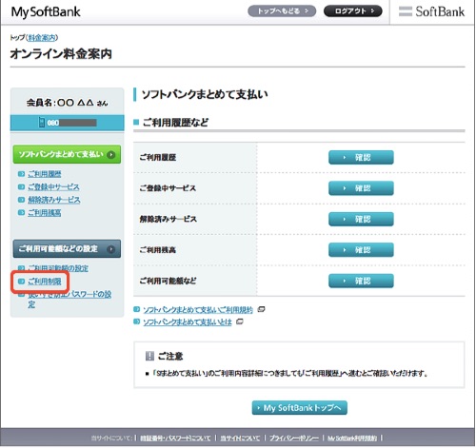476x448 pixels.
Task: Open sidebar 解除済みサービス link
Action: (x=54, y=200)
